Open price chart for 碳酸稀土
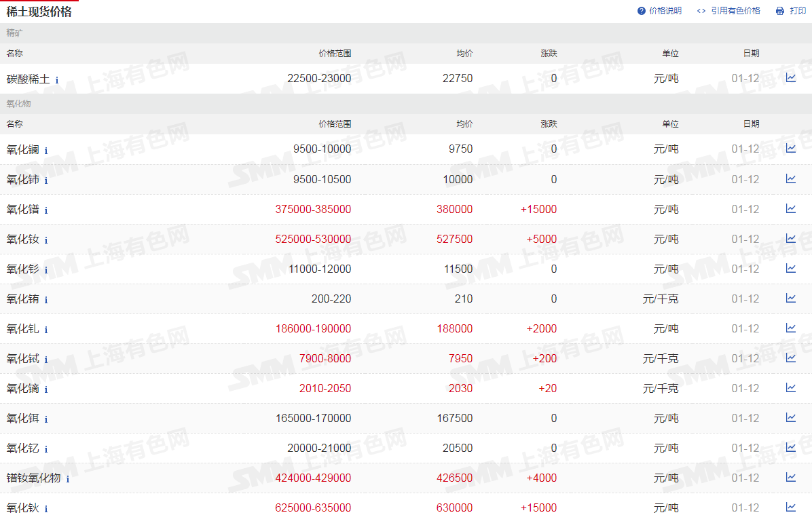Screen dimensions: 812x517 [790, 77]
